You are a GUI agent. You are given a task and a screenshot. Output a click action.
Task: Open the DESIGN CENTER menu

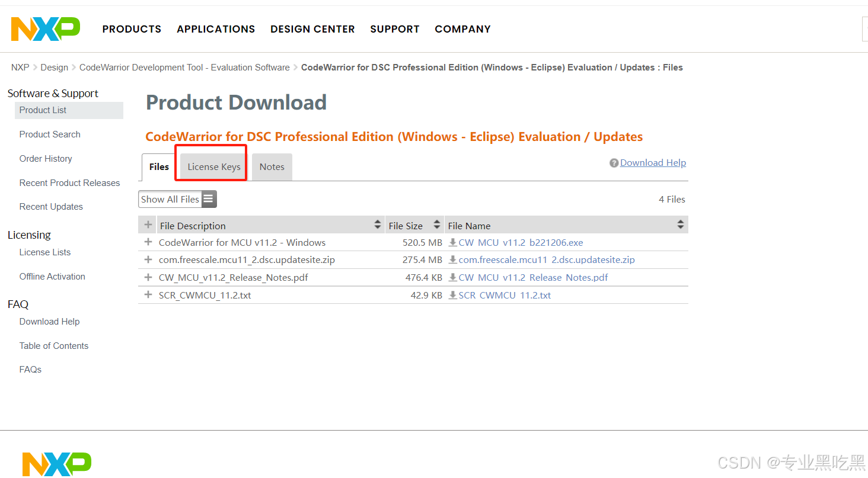point(312,29)
